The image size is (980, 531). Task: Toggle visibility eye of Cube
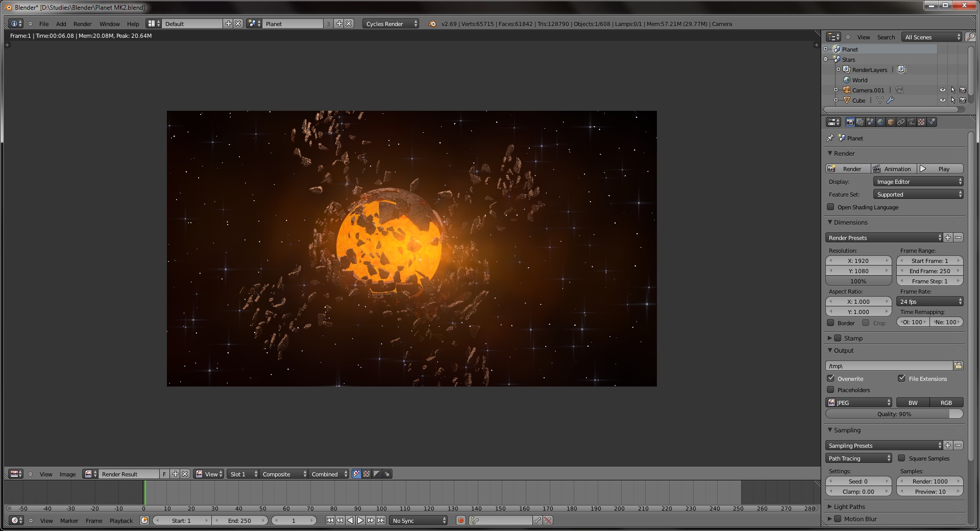(x=943, y=100)
